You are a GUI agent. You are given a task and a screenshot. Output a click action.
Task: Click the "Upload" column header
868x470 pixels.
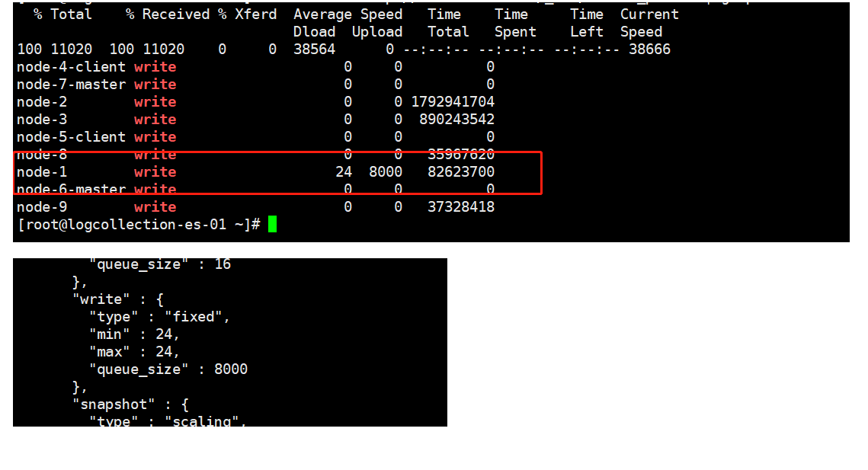(377, 32)
